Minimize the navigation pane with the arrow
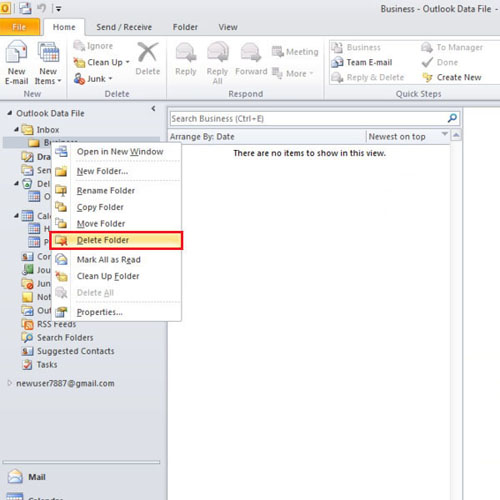Image resolution: width=500 pixels, height=500 pixels. pos(153,108)
